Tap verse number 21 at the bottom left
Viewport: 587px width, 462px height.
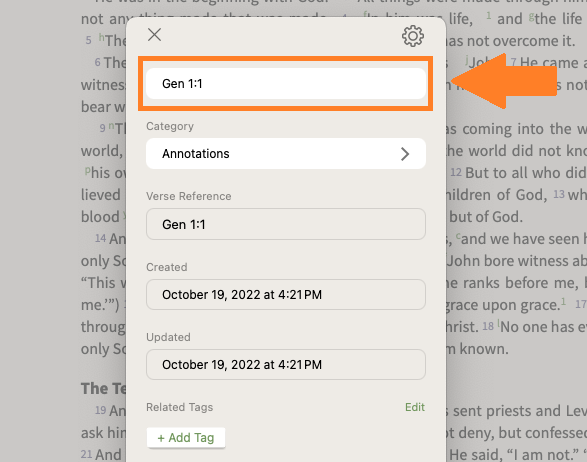(x=86, y=455)
